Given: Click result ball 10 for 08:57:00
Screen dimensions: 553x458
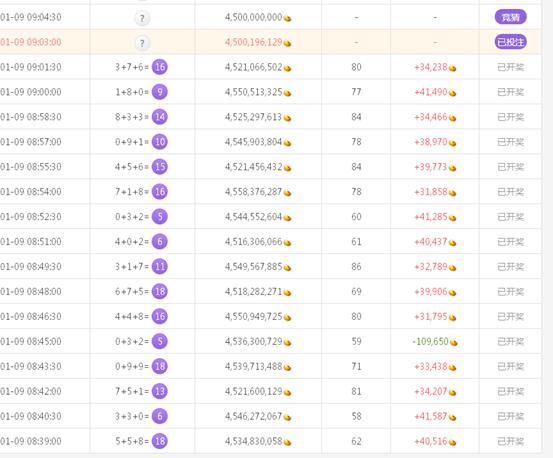Looking at the screenshot, I should pyautogui.click(x=160, y=142).
